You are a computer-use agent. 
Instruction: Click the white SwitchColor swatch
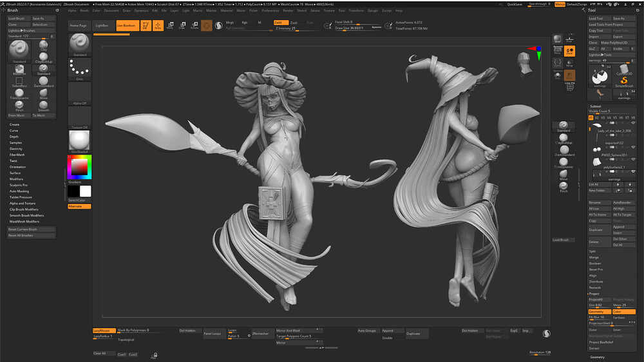86,191
